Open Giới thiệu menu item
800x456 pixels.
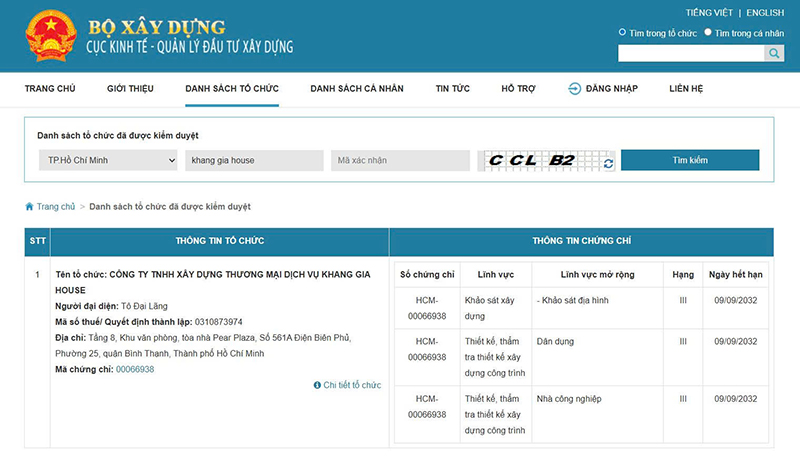130,89
